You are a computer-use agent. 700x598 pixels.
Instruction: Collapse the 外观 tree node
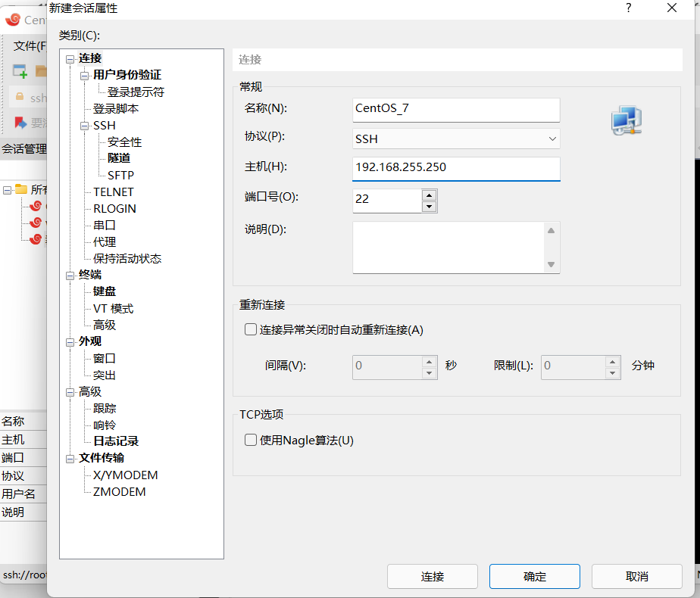point(70,342)
